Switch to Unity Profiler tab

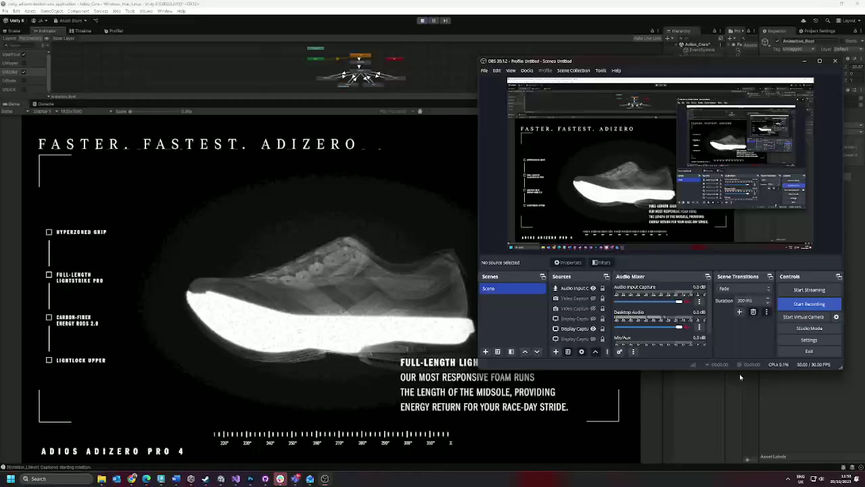pyautogui.click(x=114, y=31)
